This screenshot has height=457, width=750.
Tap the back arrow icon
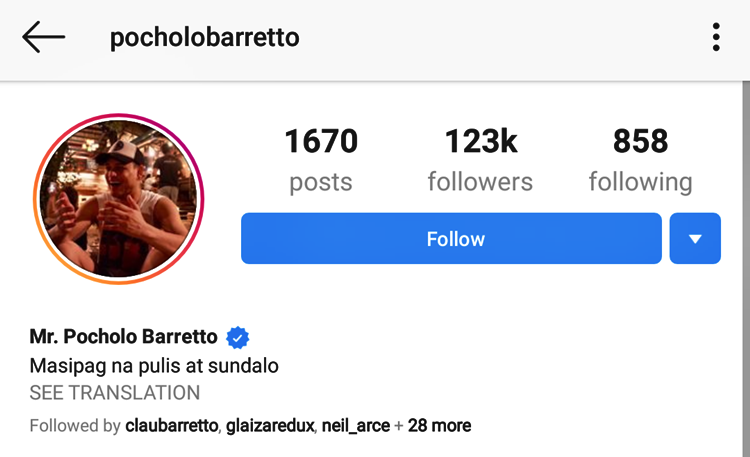coord(43,38)
